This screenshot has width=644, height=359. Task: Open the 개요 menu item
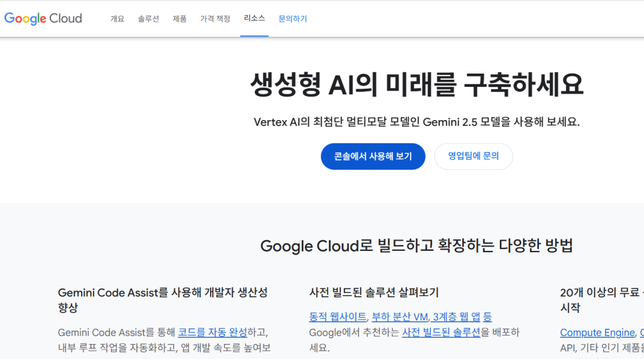point(118,19)
